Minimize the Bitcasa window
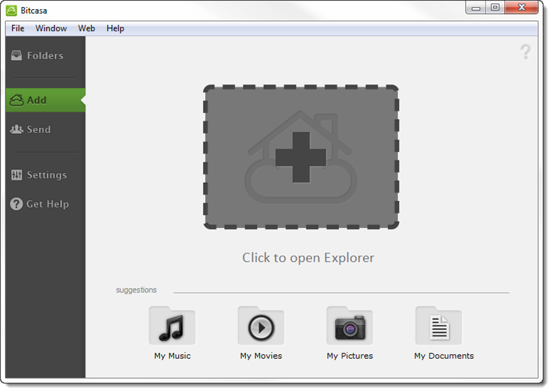This screenshot has height=392, width=552. [476, 8]
